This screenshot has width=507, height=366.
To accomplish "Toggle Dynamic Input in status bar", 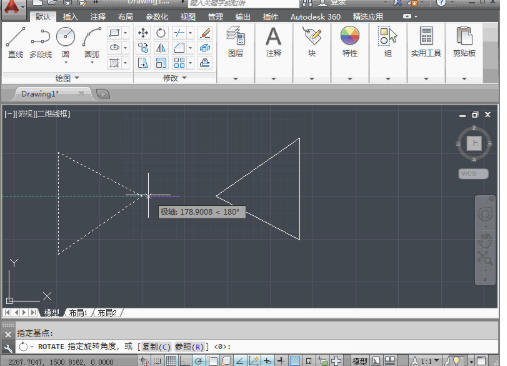I will pos(267,361).
